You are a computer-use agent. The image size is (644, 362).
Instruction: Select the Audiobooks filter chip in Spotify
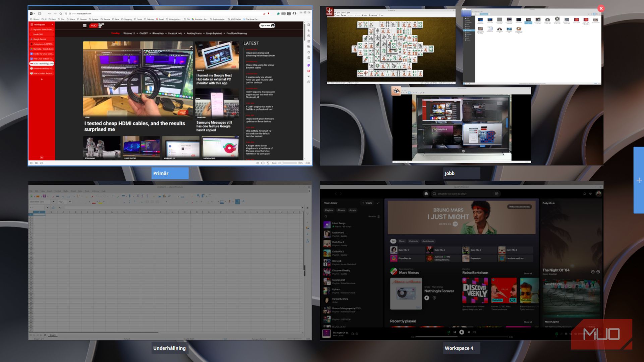coord(428,241)
